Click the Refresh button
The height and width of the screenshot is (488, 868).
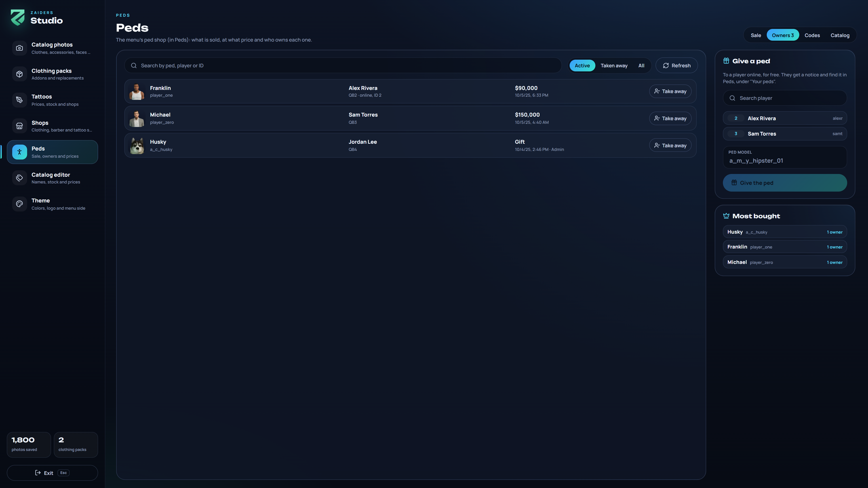click(x=676, y=65)
